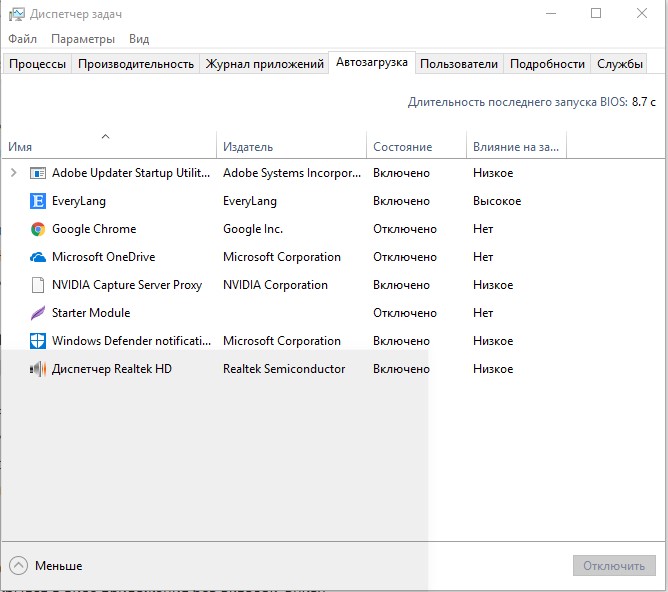Expand the Adobe Updater Startup Utility entry

(x=13, y=173)
